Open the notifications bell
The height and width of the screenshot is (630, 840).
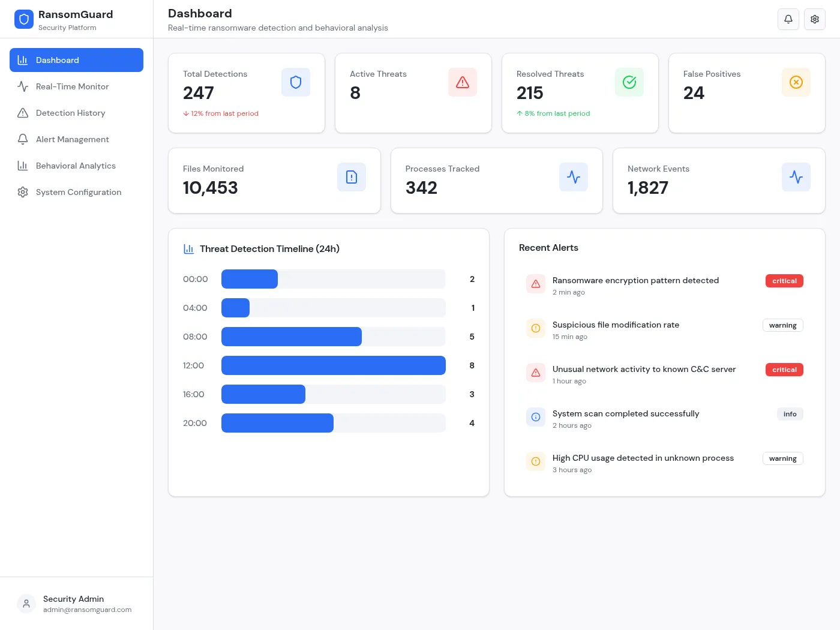click(788, 19)
